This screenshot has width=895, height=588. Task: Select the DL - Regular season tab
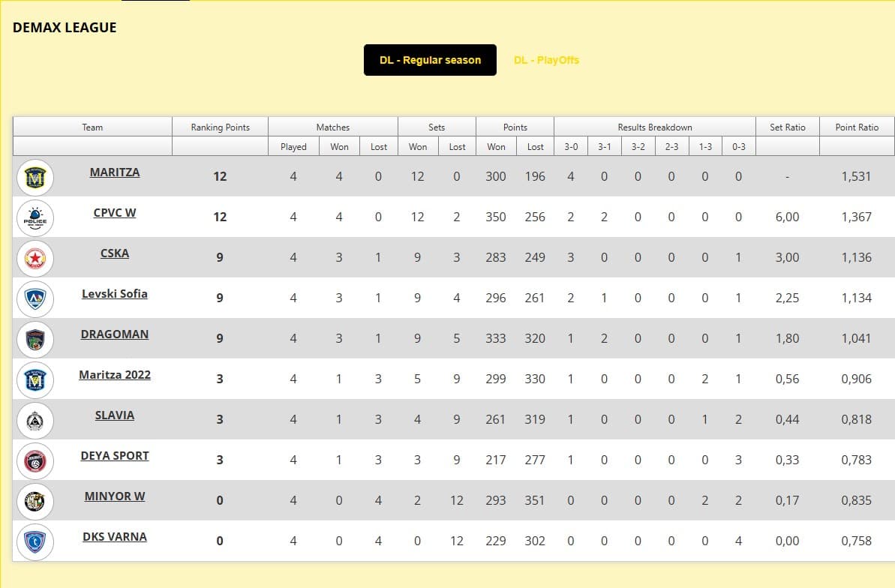click(x=430, y=60)
